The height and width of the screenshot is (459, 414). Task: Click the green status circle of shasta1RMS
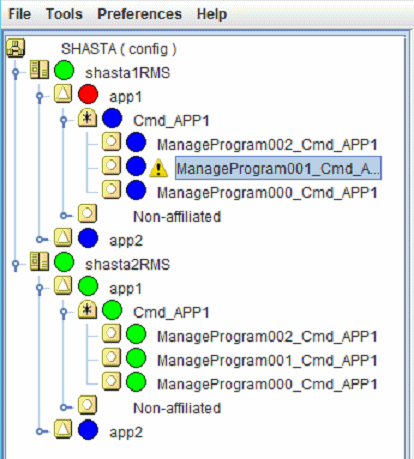pyautogui.click(x=64, y=70)
